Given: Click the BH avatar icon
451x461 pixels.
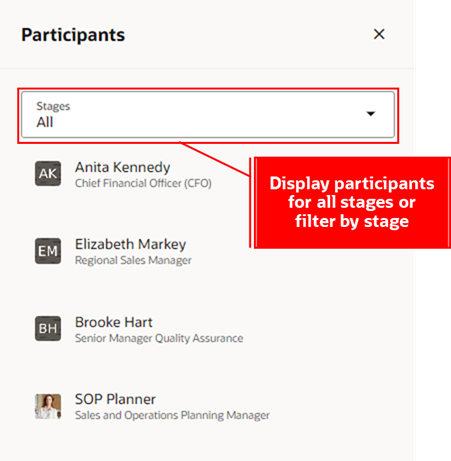Looking at the screenshot, I should click(x=48, y=329).
